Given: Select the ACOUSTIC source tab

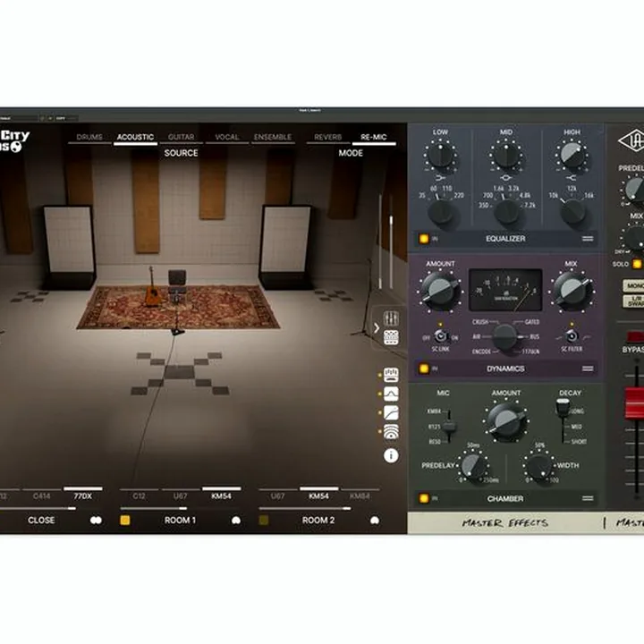Looking at the screenshot, I should [135, 137].
